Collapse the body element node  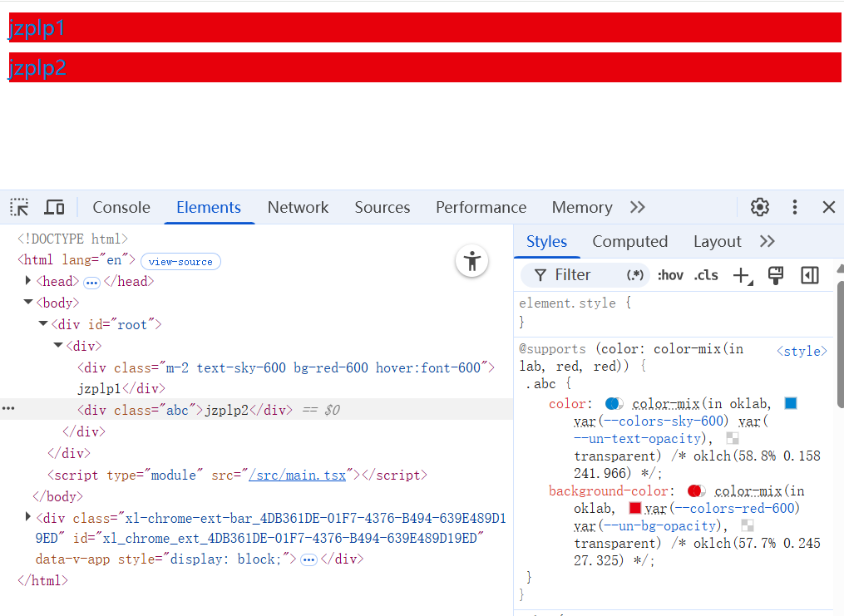[x=28, y=303]
